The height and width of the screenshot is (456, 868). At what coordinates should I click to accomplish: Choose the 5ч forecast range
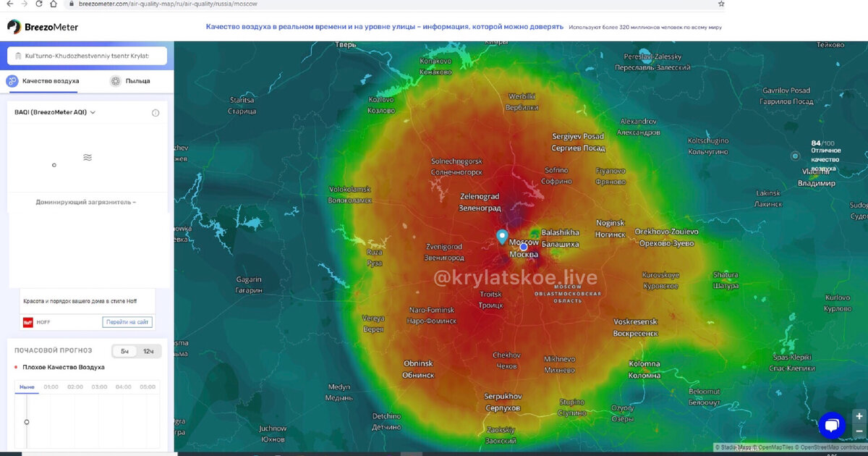(x=124, y=351)
